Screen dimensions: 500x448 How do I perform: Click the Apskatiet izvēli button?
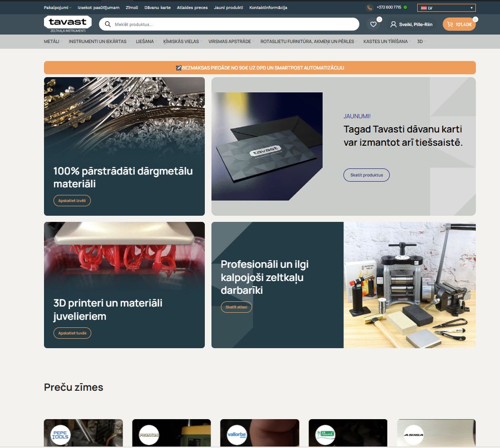72,201
